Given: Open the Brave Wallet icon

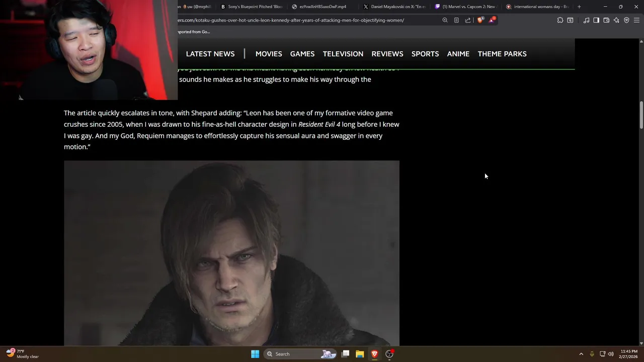Looking at the screenshot, I should pyautogui.click(x=606, y=20).
